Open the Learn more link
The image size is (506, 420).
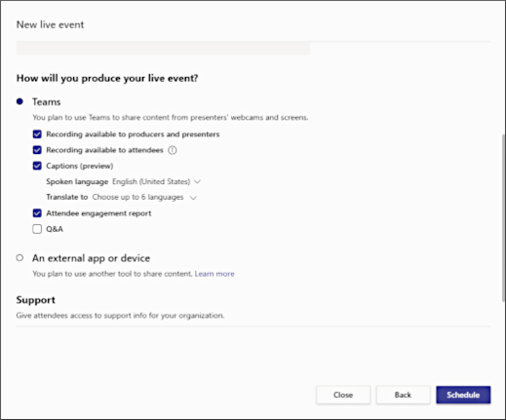214,274
